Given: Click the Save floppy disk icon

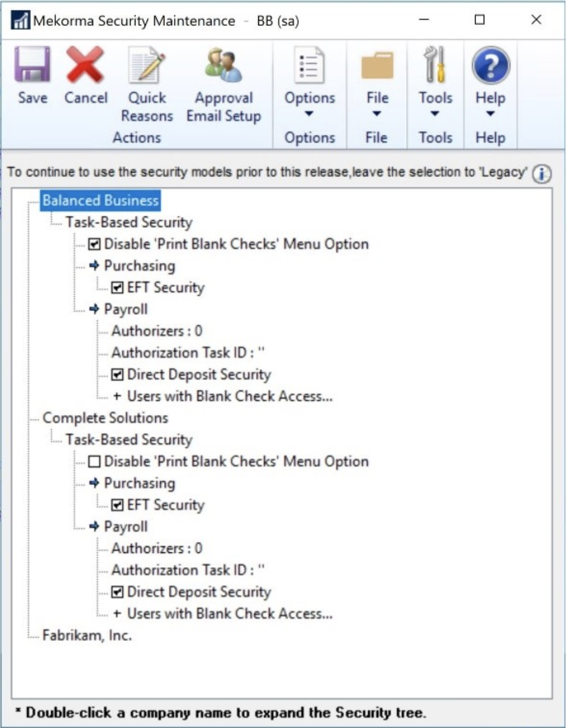Looking at the screenshot, I should [x=32, y=64].
